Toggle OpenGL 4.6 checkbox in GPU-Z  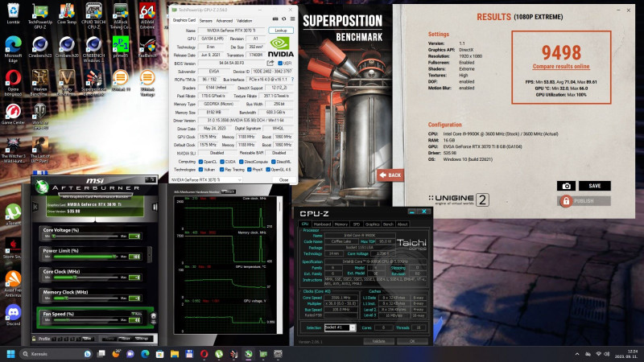pos(268,170)
